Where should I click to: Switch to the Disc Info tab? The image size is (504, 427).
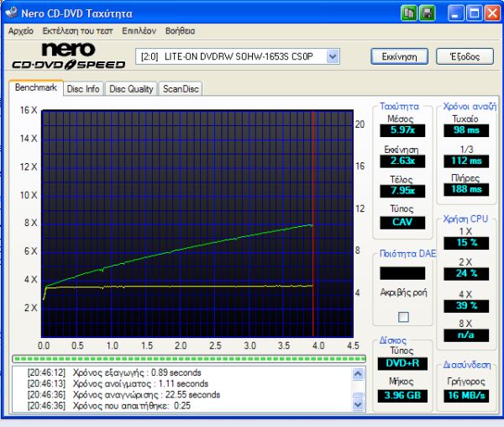[83, 89]
